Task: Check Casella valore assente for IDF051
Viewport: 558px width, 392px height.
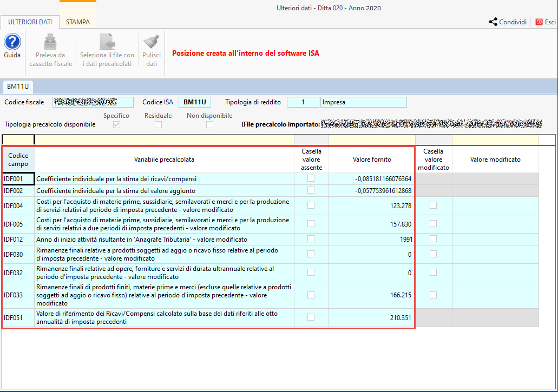Action: point(311,317)
